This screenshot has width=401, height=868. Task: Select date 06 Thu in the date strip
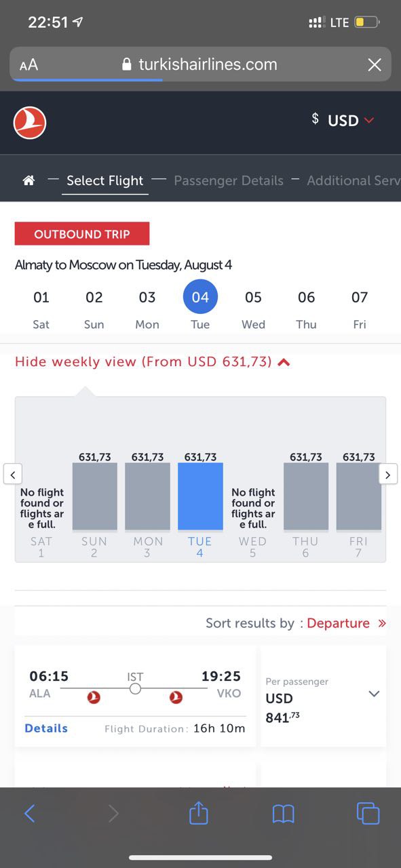point(306,308)
